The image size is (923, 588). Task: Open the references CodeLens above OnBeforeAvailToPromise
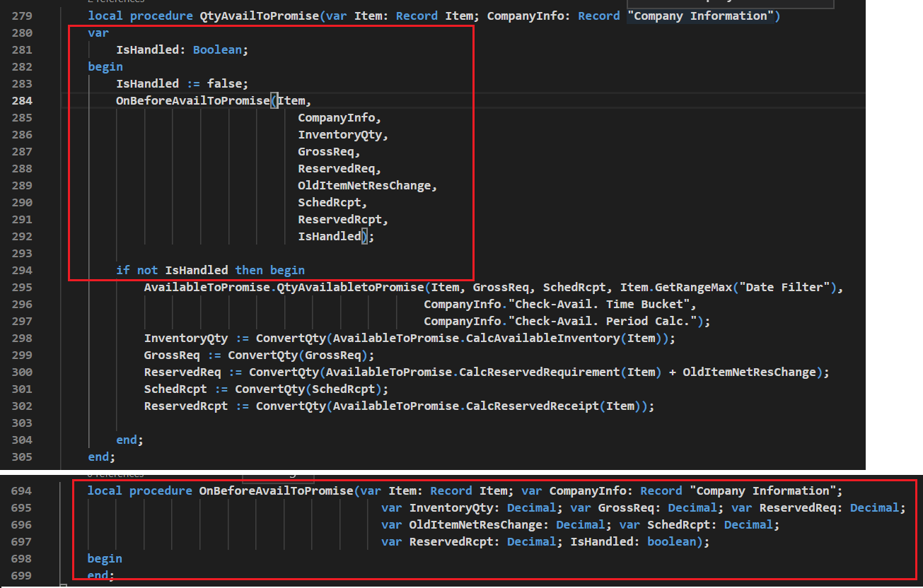pyautogui.click(x=115, y=474)
